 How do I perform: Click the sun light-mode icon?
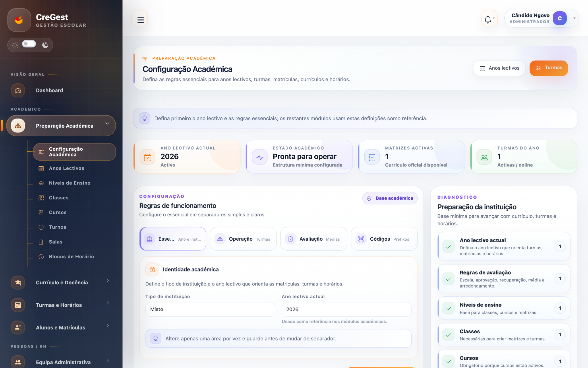[x=15, y=45]
